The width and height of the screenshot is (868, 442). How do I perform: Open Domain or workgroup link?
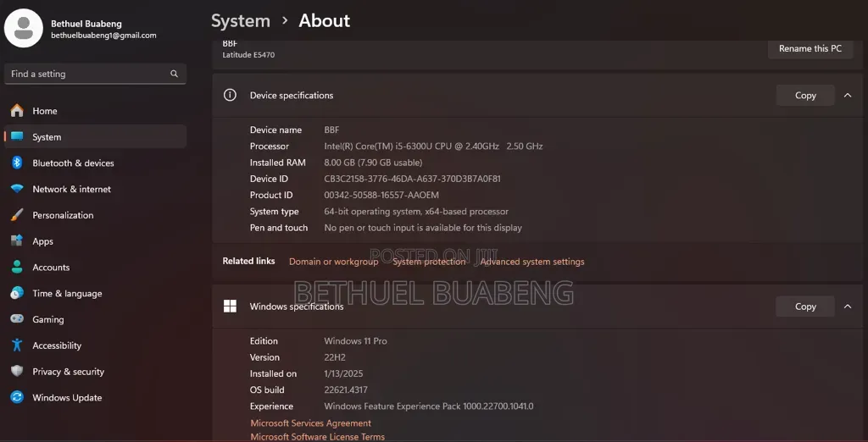[333, 262]
